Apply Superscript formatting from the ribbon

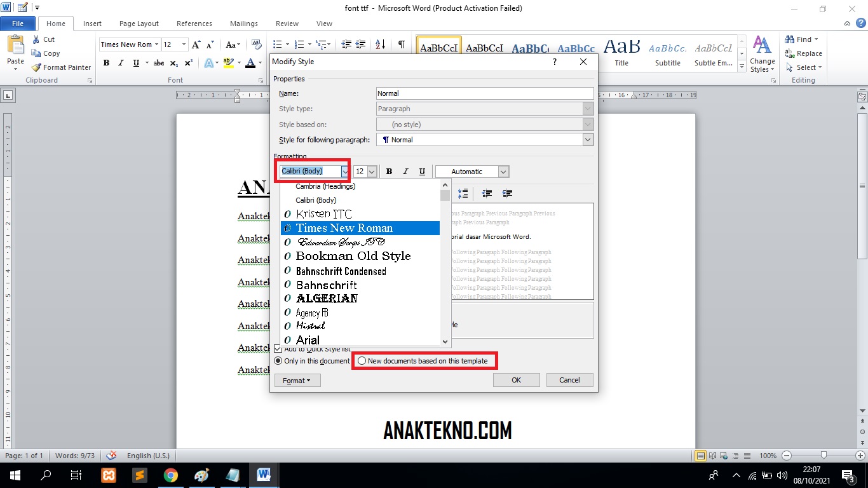[189, 63]
